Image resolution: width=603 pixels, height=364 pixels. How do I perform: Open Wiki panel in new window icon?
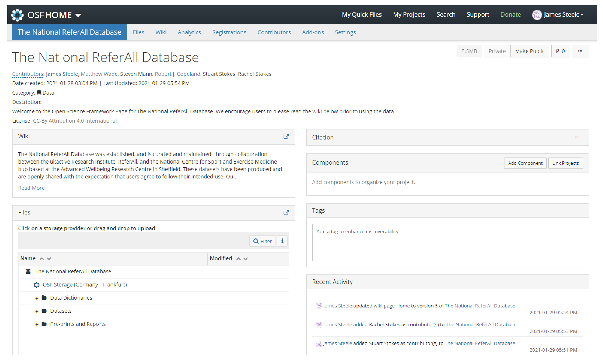pos(286,137)
